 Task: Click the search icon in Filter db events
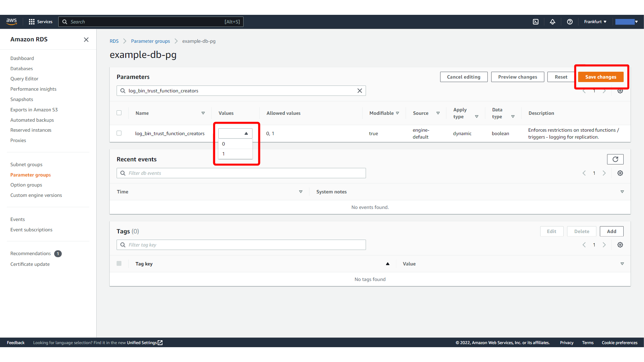pyautogui.click(x=123, y=173)
